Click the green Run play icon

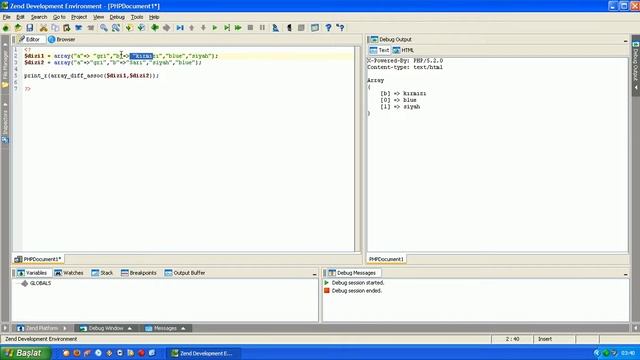click(215, 28)
